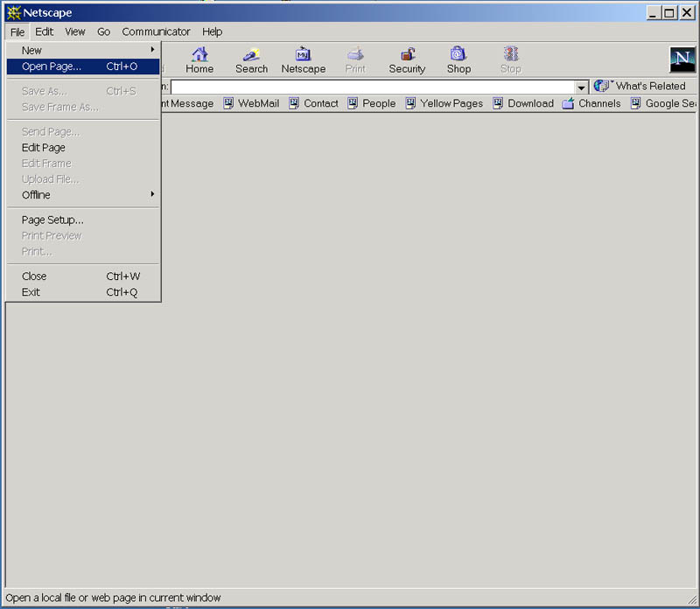The image size is (700, 609).
Task: Open the Communicator menu
Action: 156,31
